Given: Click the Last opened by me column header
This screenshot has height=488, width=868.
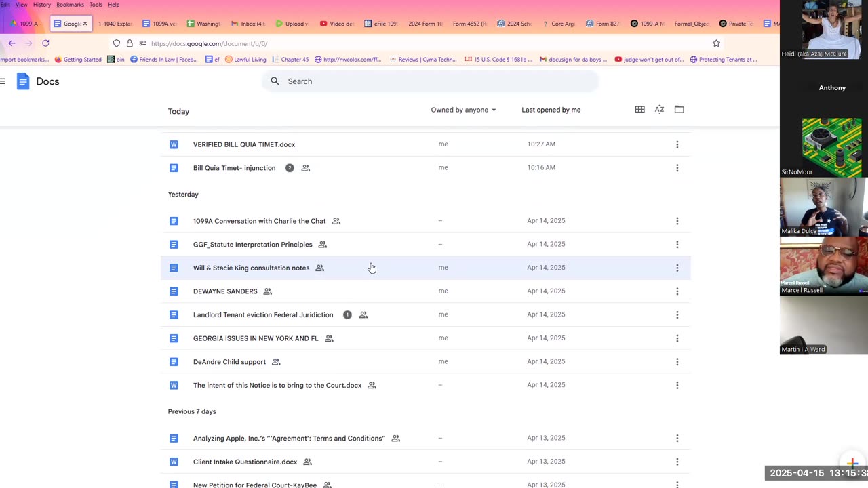Looking at the screenshot, I should pyautogui.click(x=551, y=110).
